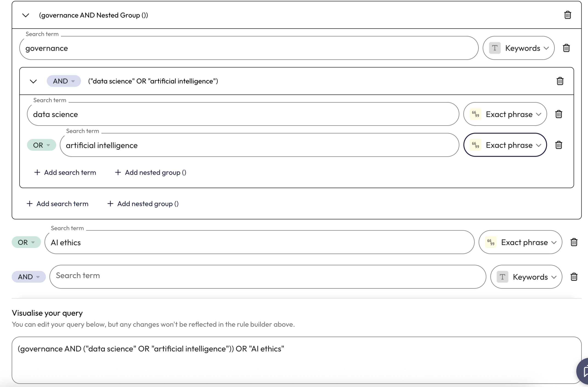Open the OR operator dropdown beside artificial intelligence
This screenshot has width=588, height=387.
41,145
